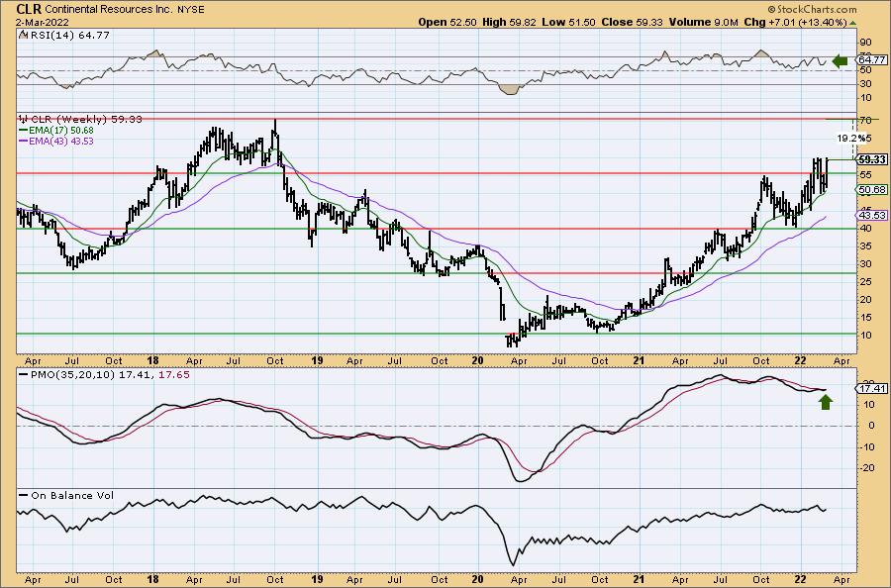Click the boxed 43.53 EMA tag on the right axis
The width and height of the screenshot is (891, 588).
[x=872, y=216]
